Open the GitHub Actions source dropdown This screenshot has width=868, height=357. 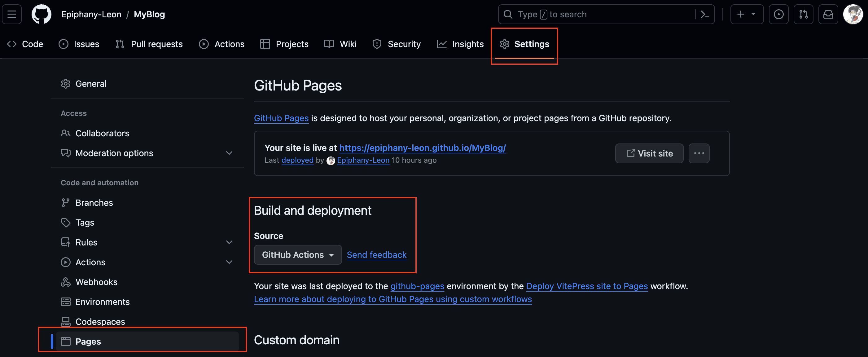(297, 255)
